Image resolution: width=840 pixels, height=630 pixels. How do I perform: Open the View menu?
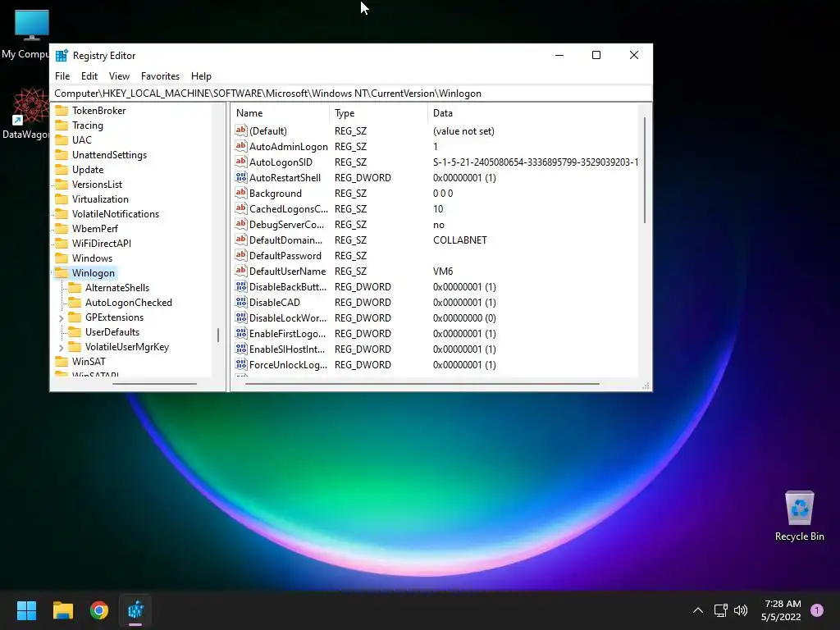point(119,76)
